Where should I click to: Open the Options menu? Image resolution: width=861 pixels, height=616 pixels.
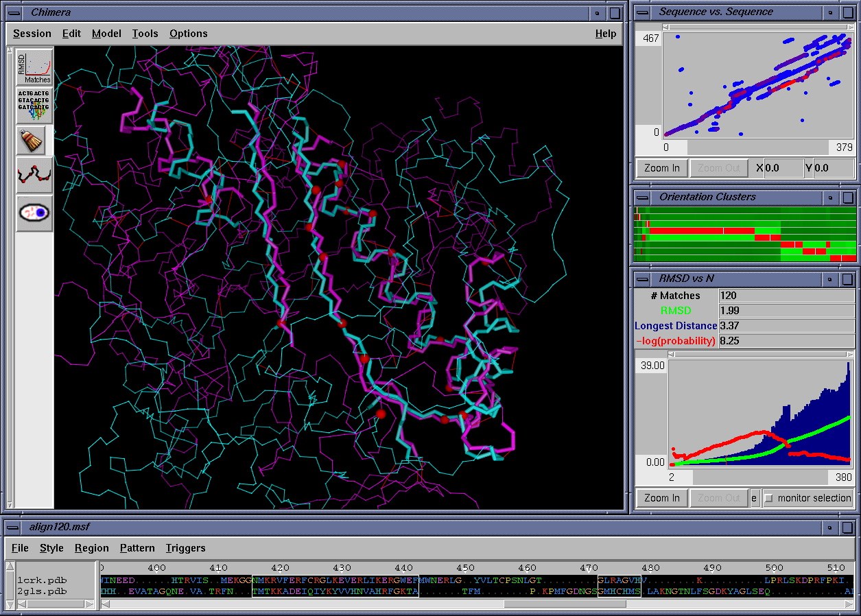pyautogui.click(x=188, y=33)
